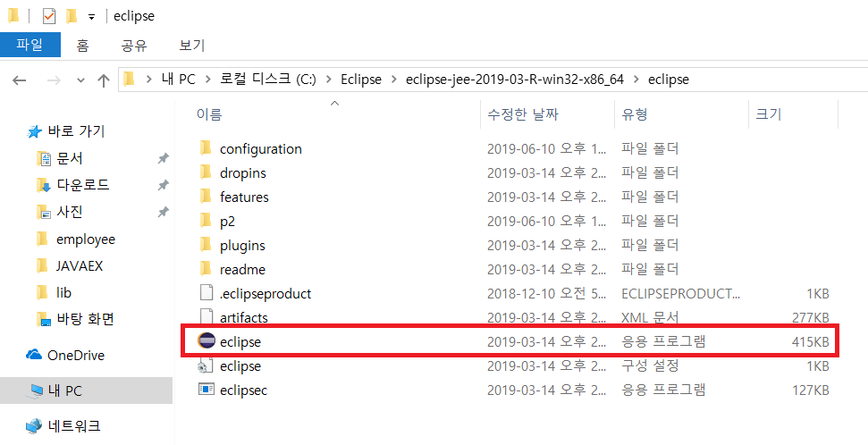Click the eclipsec application icon

point(206,390)
